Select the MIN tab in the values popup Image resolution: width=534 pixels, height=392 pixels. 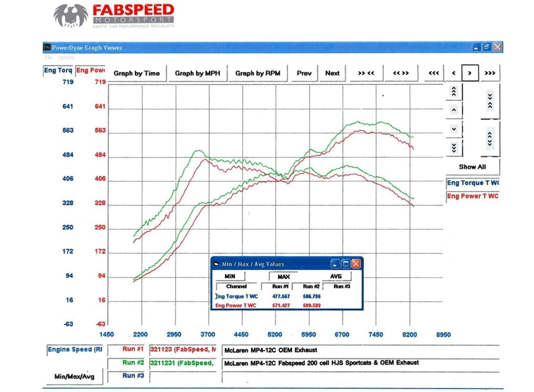(230, 276)
